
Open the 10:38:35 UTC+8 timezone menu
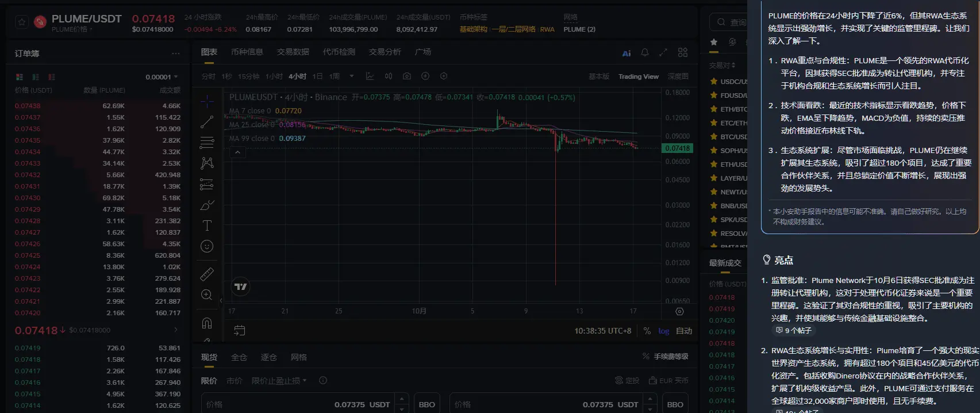click(x=603, y=331)
